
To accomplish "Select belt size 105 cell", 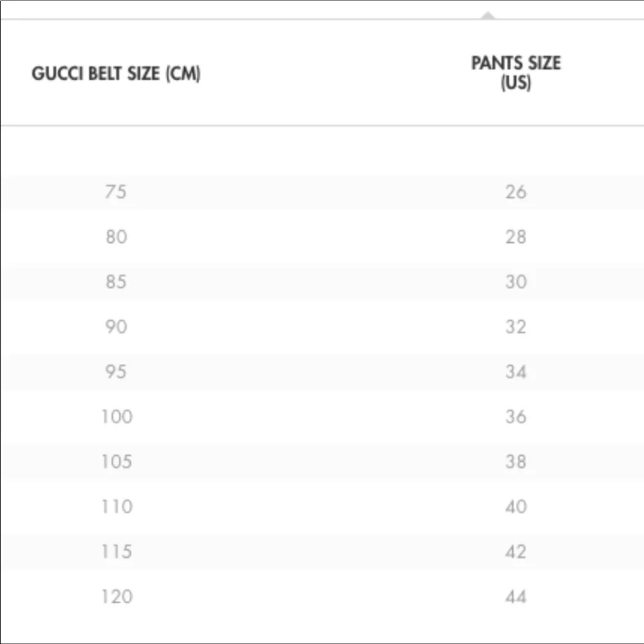I will point(117,462).
